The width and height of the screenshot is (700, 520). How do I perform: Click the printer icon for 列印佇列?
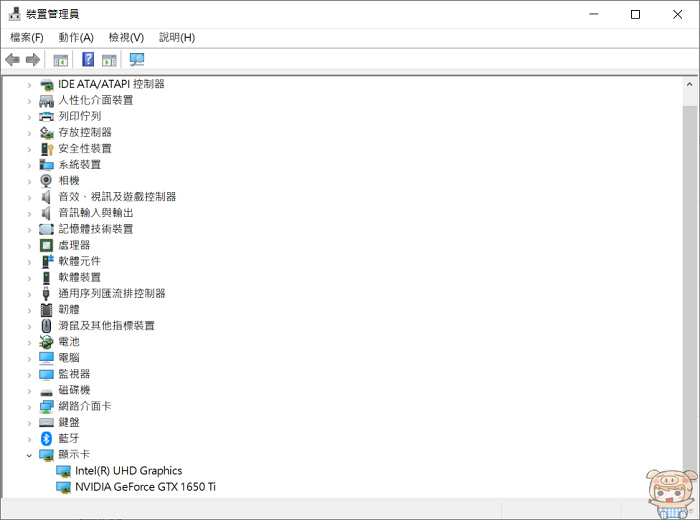click(46, 116)
